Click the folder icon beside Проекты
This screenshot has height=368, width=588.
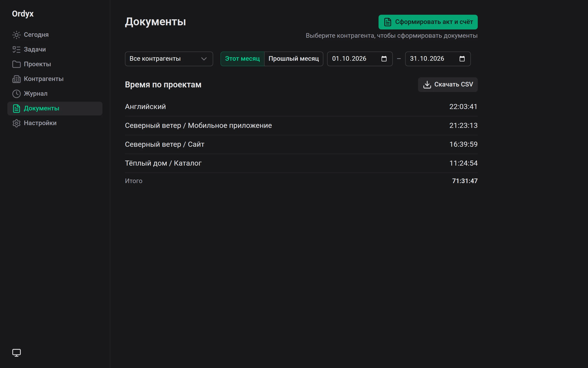[17, 64]
